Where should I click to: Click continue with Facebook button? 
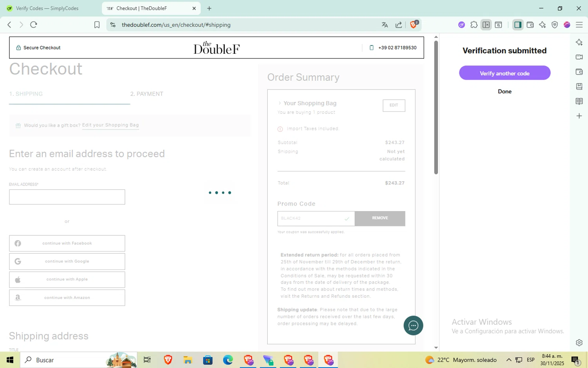67,243
